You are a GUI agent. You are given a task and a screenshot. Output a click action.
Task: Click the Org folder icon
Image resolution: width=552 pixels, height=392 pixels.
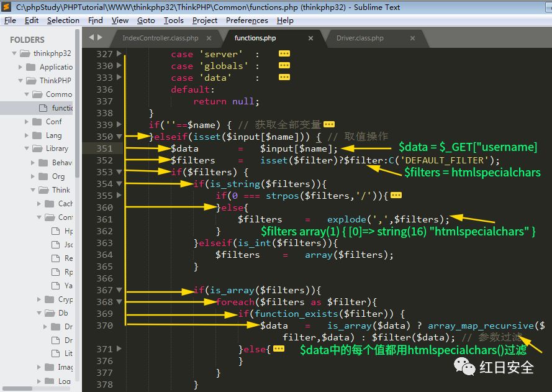43,176
